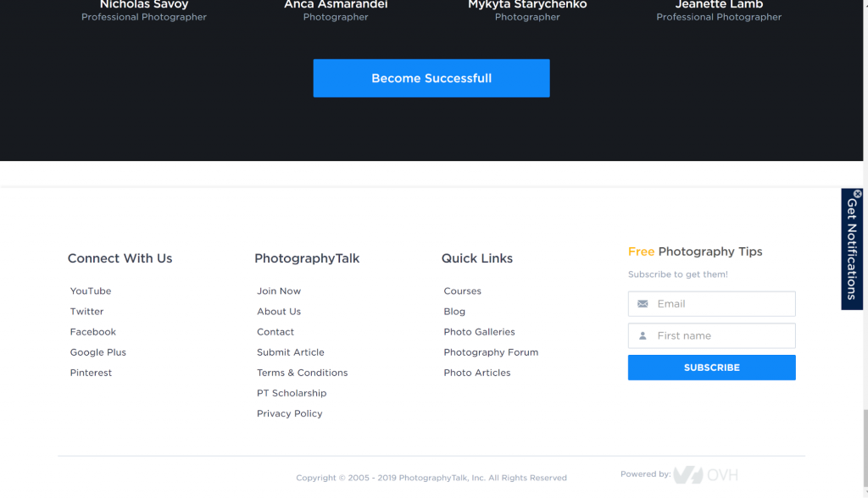Viewport: 868px width, 498px height.
Task: Click the Submit Article link
Action: [x=291, y=352]
